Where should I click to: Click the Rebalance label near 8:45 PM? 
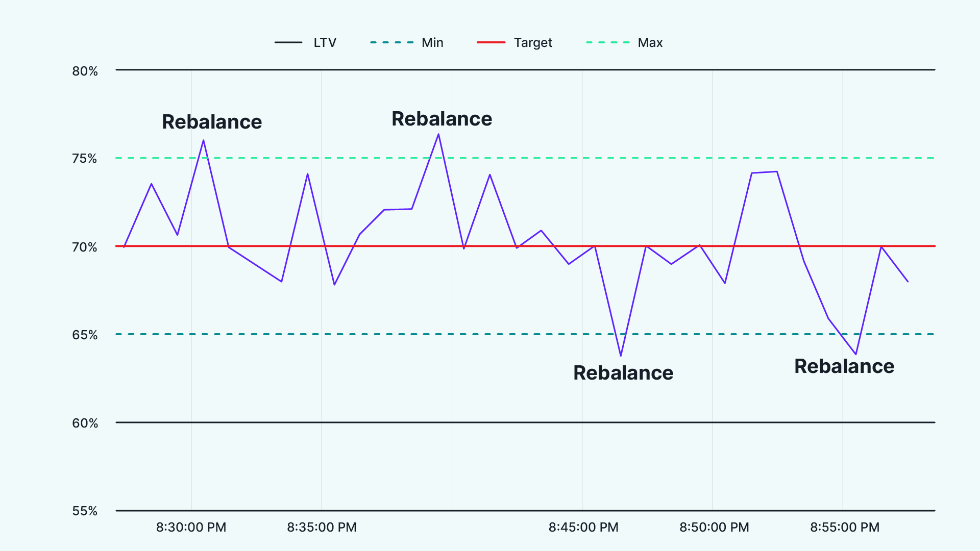pos(623,373)
